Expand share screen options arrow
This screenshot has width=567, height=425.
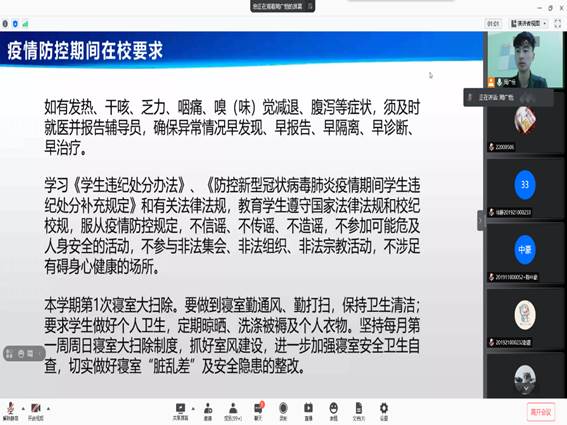click(x=193, y=409)
